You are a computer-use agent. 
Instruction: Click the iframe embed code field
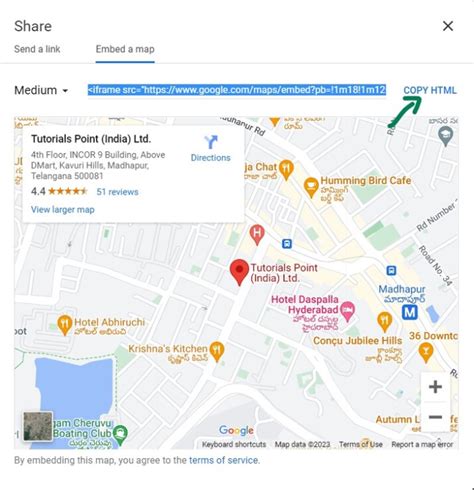pyautogui.click(x=237, y=90)
